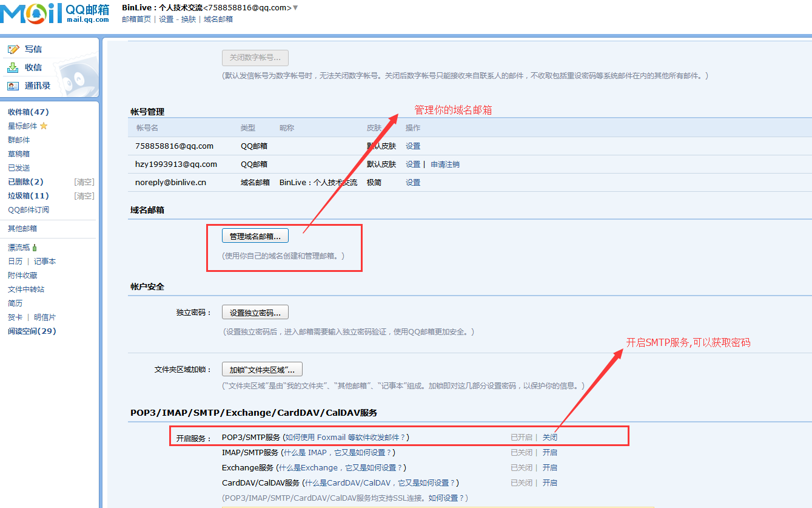Open SSL连接 如何设置 help link
The image size is (812, 508).
click(446, 498)
